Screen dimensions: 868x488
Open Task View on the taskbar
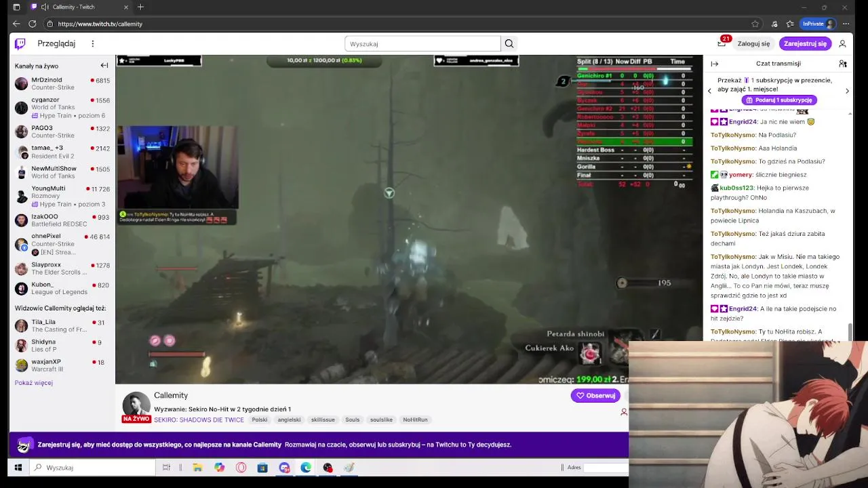166,468
